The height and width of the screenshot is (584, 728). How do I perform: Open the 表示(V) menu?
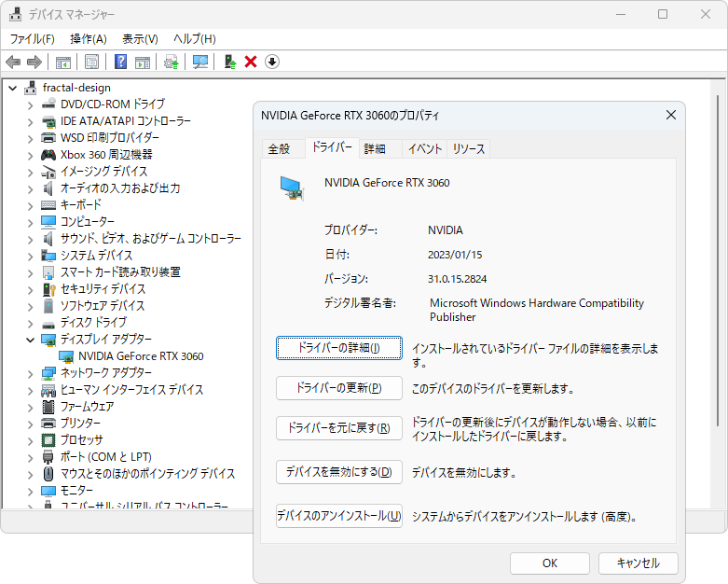point(140,39)
